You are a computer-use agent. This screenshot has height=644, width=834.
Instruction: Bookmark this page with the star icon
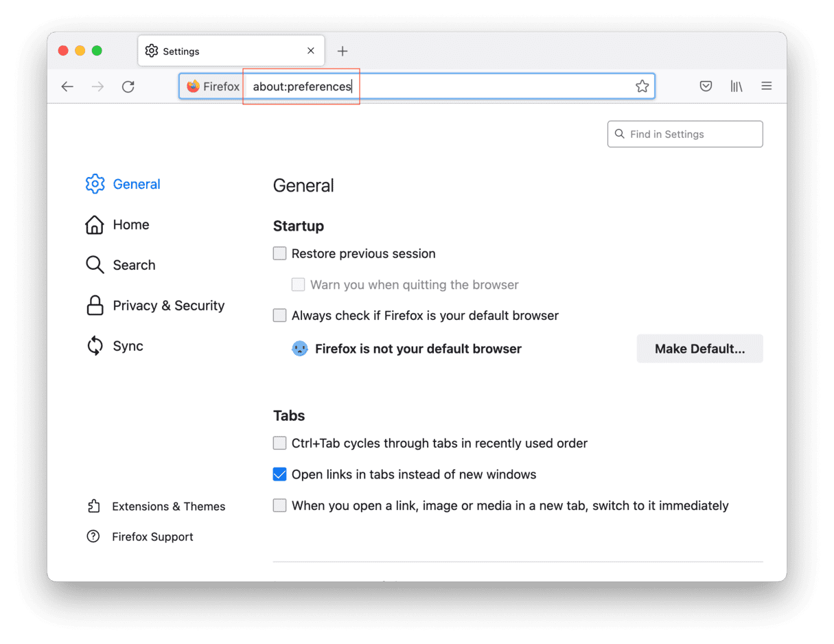pos(642,87)
